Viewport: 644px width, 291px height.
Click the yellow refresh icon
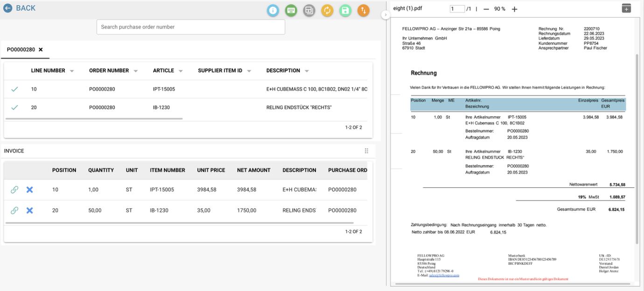coord(327,10)
